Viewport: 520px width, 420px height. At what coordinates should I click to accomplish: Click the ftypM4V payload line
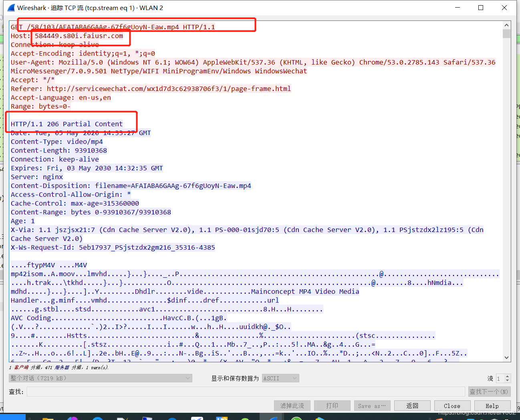[49, 265]
